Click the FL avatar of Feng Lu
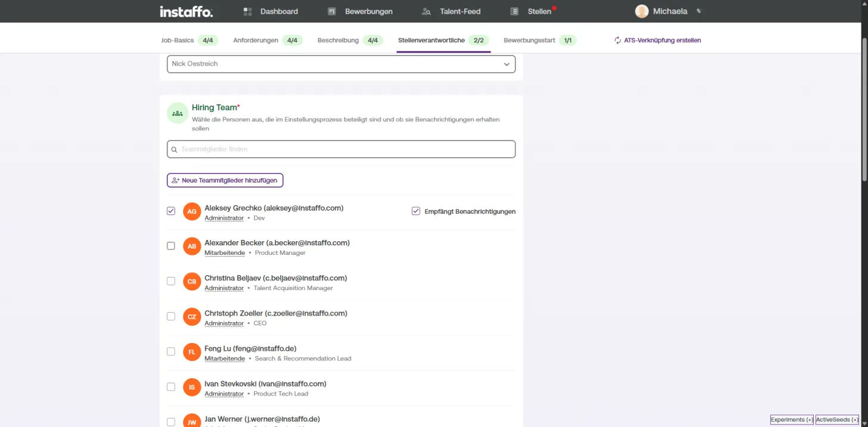This screenshot has width=868, height=427. tap(192, 352)
